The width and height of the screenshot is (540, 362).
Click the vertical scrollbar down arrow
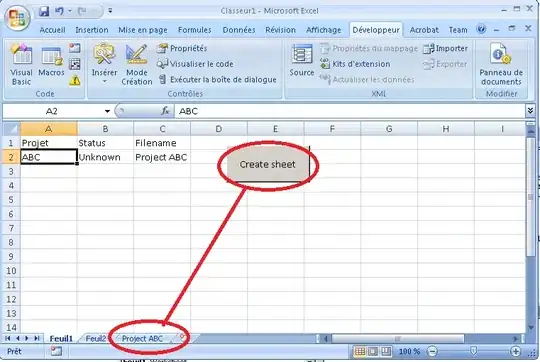pyautogui.click(x=531, y=328)
